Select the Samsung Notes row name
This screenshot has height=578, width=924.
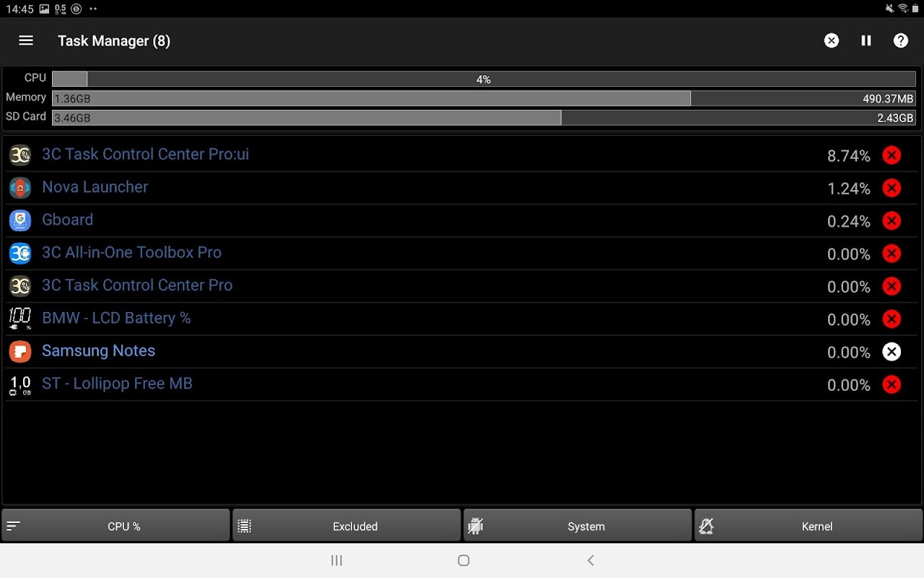(x=98, y=350)
